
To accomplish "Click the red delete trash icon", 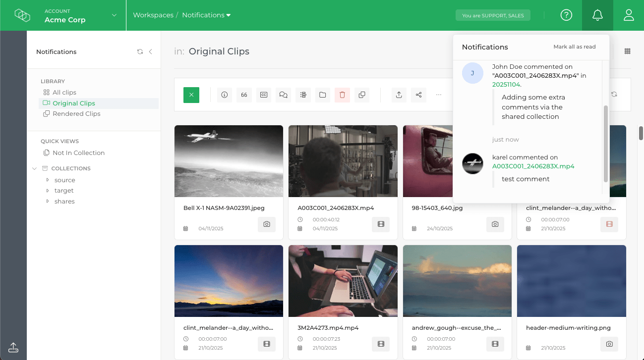I will coord(342,95).
